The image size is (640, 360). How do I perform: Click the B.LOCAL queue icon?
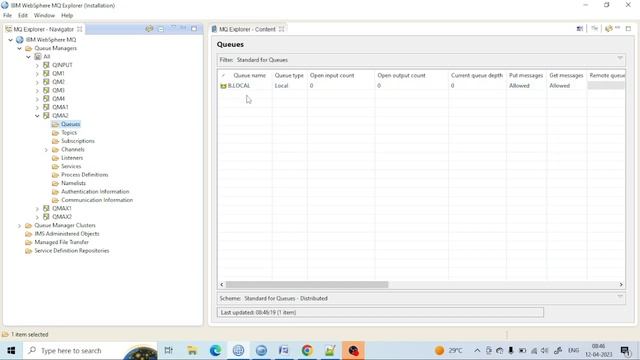(223, 86)
